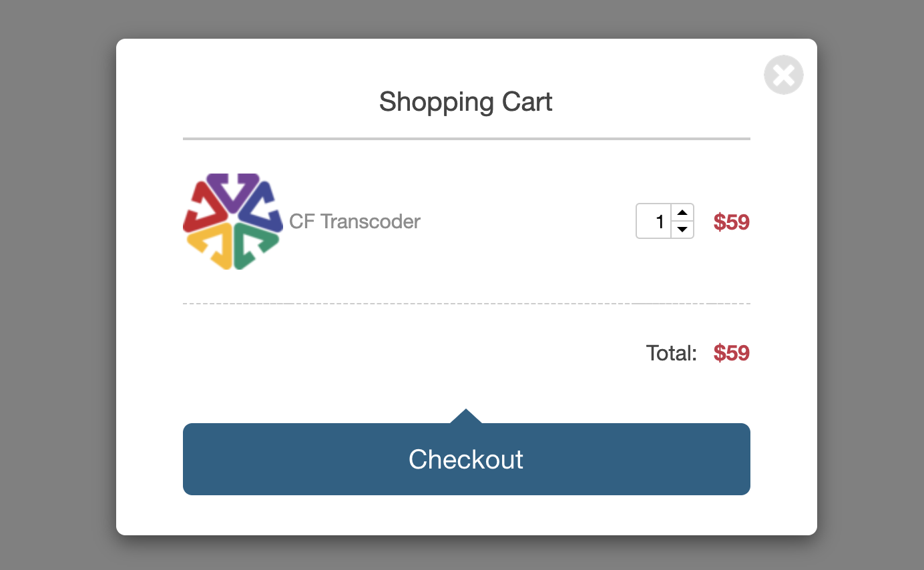The width and height of the screenshot is (924, 570).
Task: Click the Shopping Cart heading
Action: pyautogui.click(x=465, y=102)
